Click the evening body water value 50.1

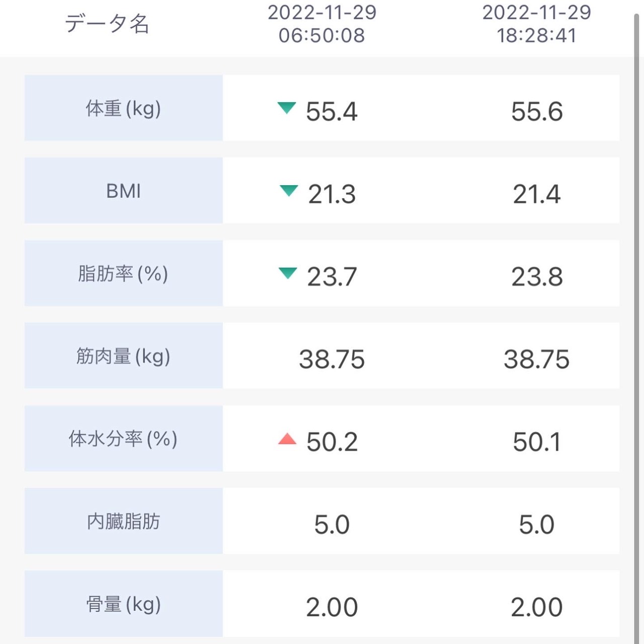click(537, 442)
